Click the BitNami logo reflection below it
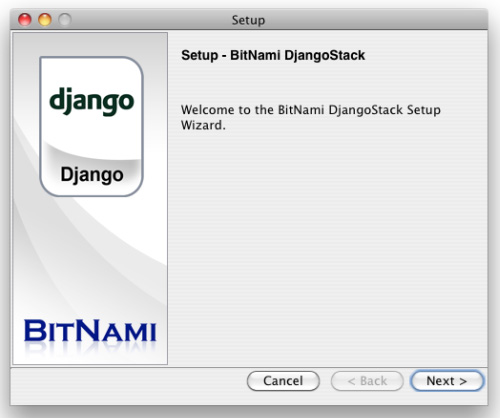500x418 pixels. coord(90,348)
